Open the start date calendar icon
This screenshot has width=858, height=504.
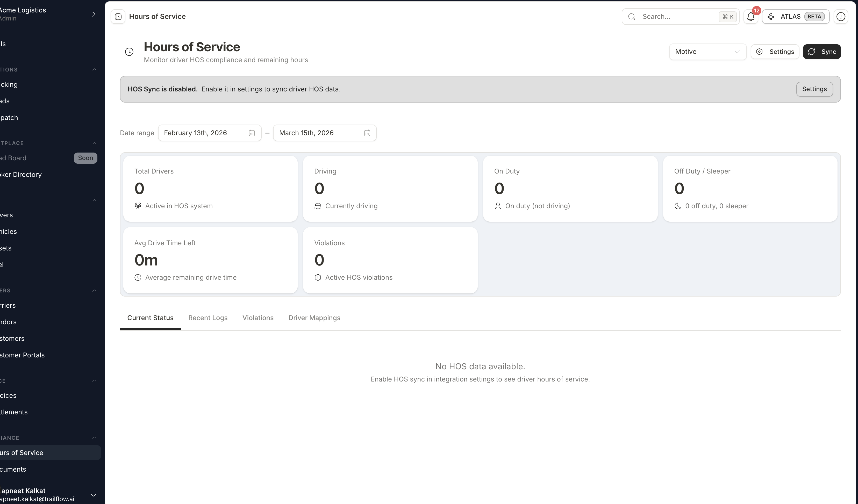[x=252, y=133]
